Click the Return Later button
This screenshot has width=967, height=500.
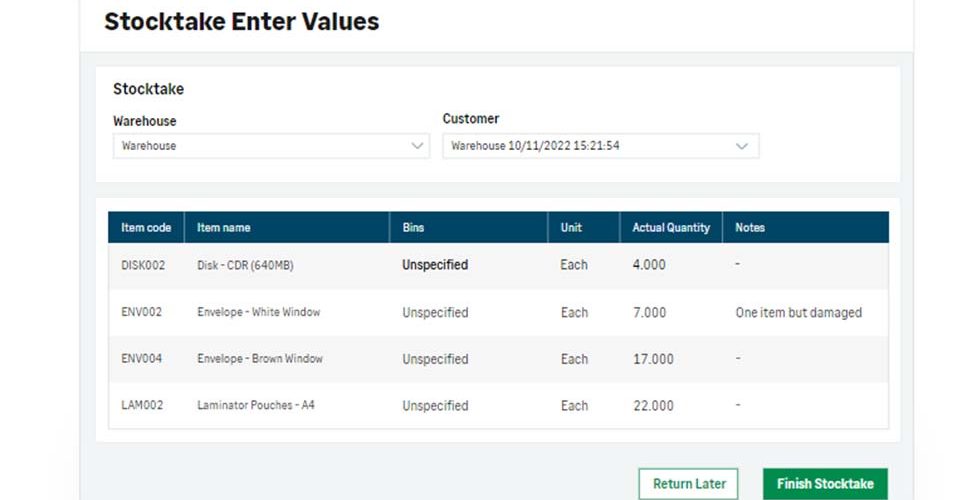tap(689, 484)
